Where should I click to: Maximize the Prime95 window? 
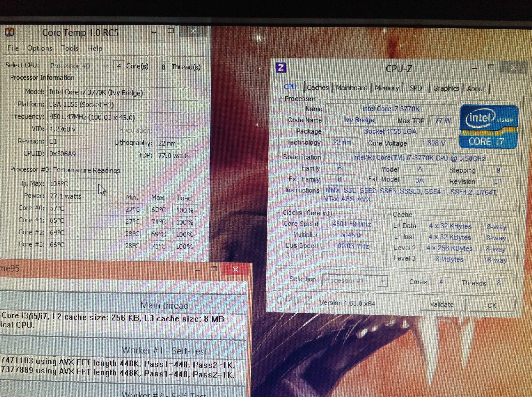(214, 269)
